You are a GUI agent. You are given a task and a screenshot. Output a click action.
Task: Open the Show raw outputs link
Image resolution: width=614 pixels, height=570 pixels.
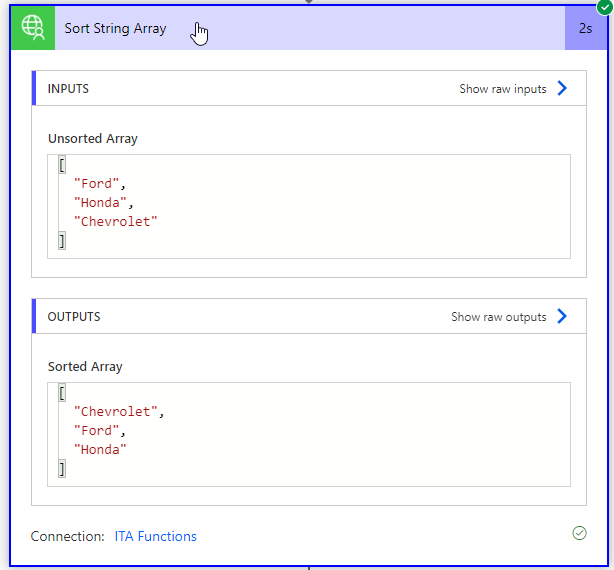[498, 317]
